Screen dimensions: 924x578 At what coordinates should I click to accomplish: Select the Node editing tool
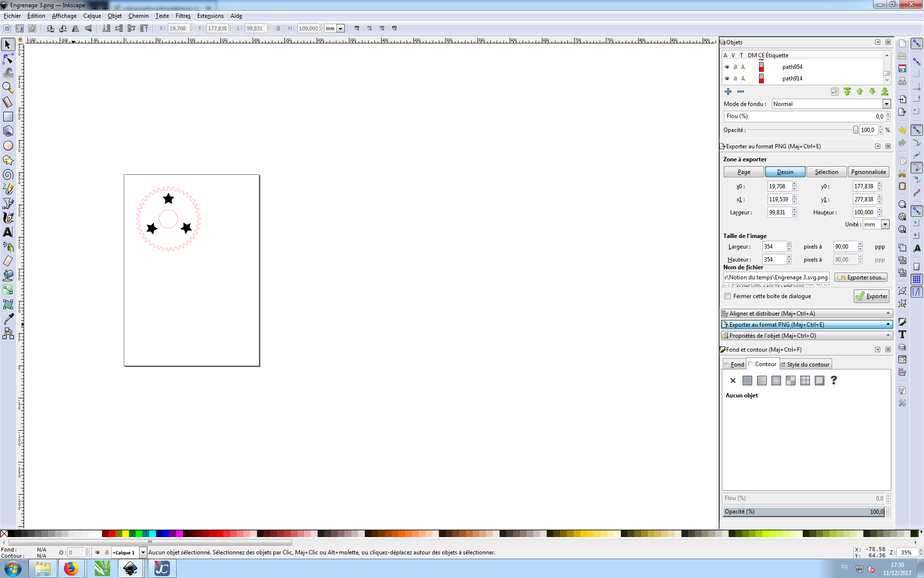pyautogui.click(x=8, y=59)
